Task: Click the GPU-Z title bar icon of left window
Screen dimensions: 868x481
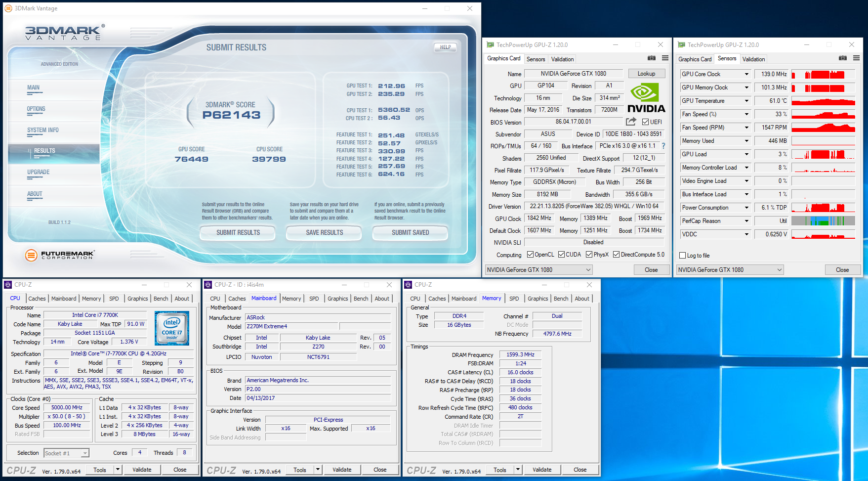Action: pos(490,44)
